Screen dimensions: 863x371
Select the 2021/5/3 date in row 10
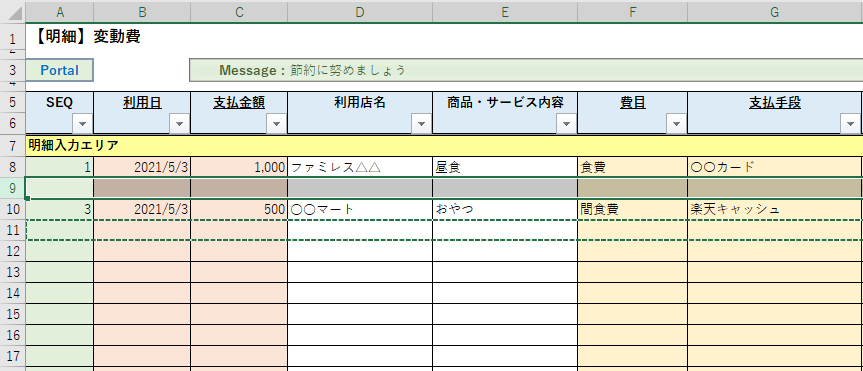(x=142, y=209)
